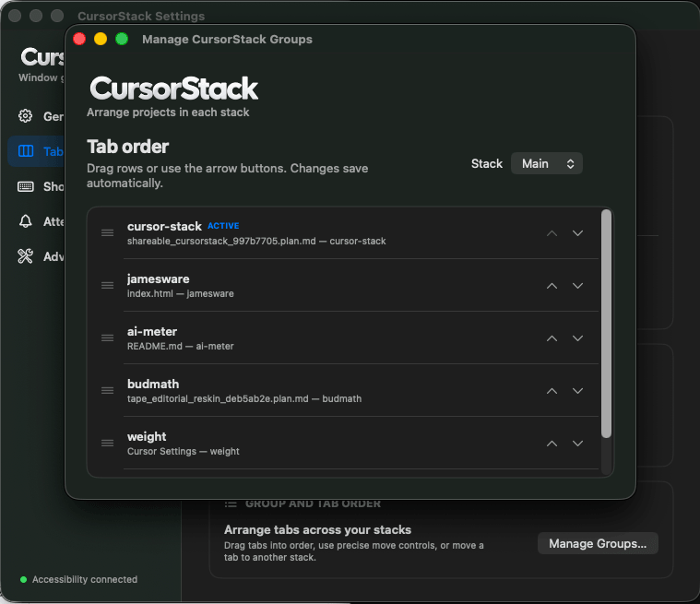This screenshot has width=700, height=604.
Task: Move ai-meter down with arrow button
Action: pos(577,338)
